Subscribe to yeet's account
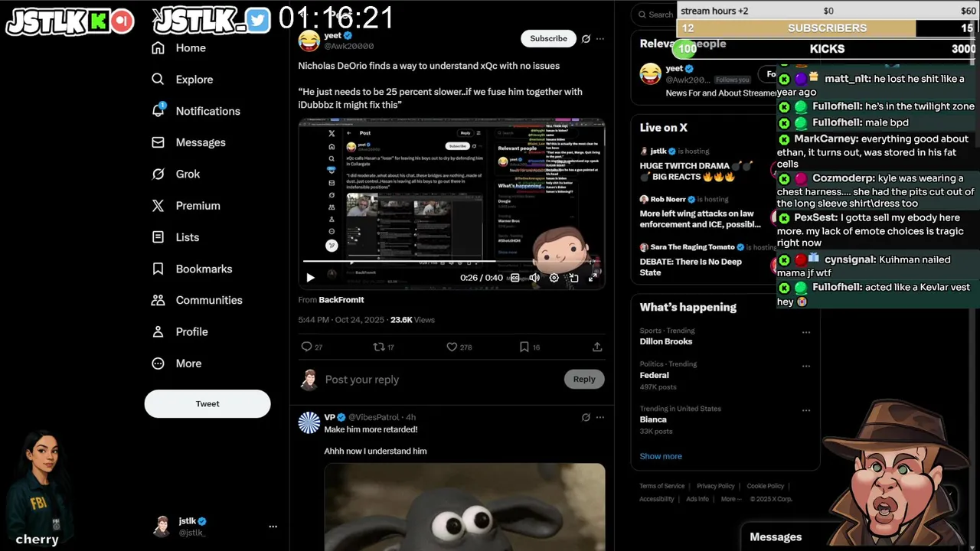 pyautogui.click(x=548, y=38)
